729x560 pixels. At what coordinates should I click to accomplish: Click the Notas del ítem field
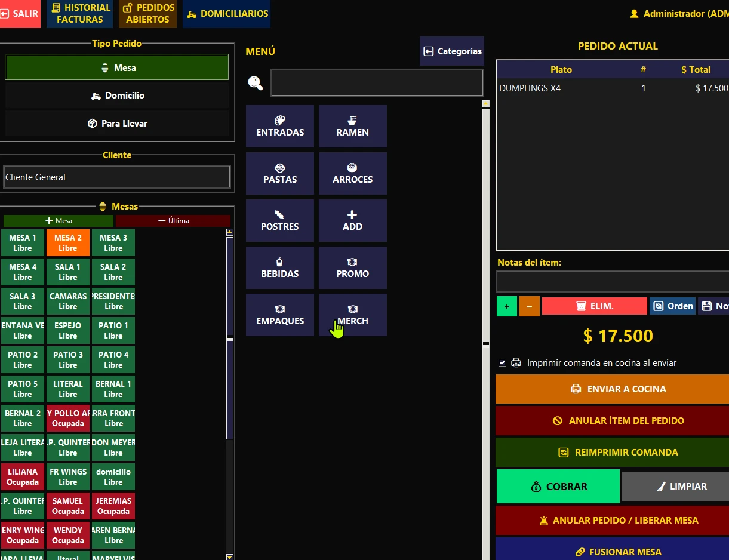[x=612, y=281]
